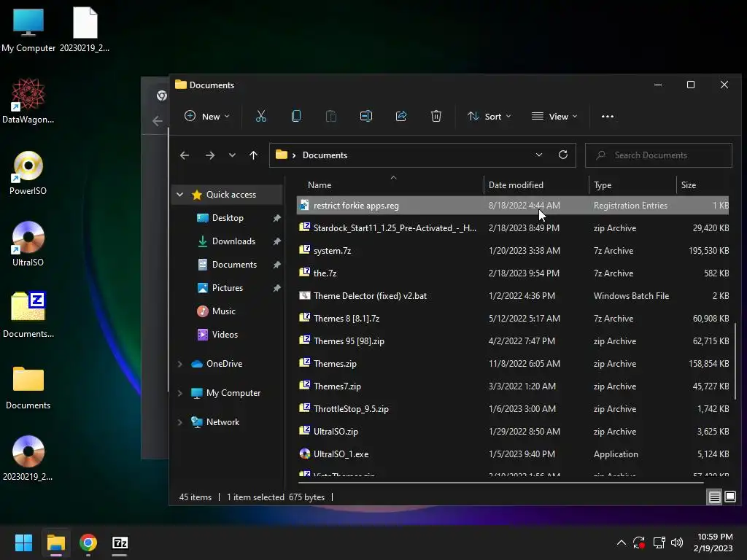Viewport: 747px width, 560px height.
Task: Go back with the left arrow button
Action: tap(185, 155)
